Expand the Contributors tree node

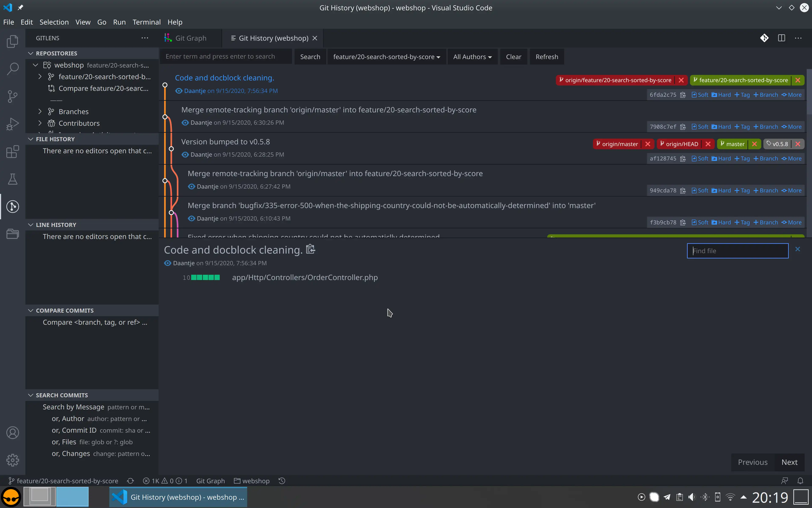point(40,123)
